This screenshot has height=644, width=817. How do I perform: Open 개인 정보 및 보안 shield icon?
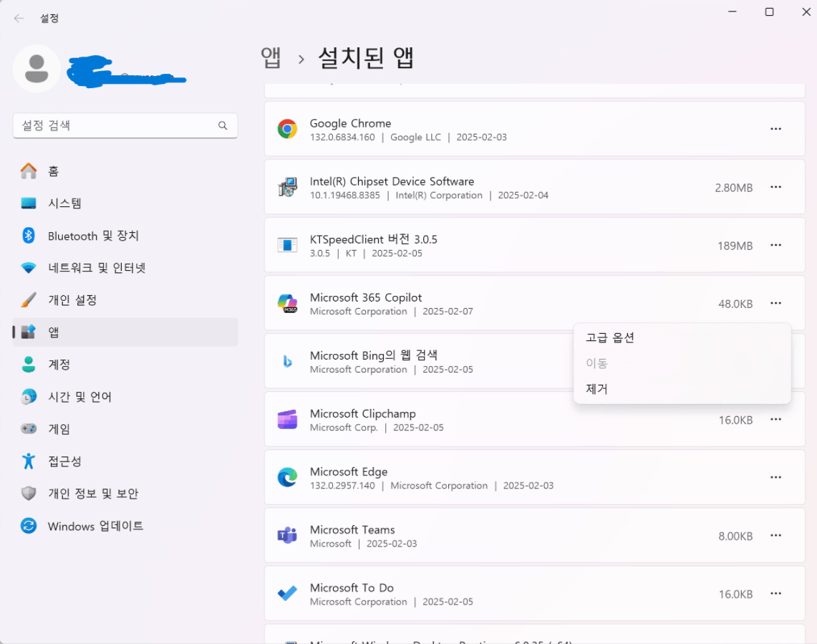(29, 494)
